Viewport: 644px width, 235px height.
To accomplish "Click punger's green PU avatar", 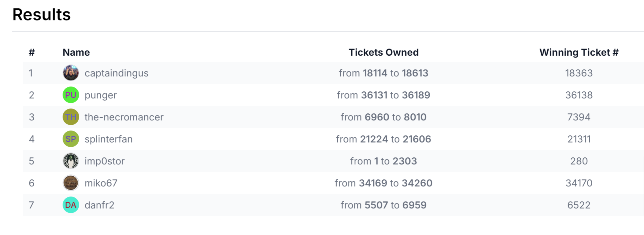I will click(x=71, y=95).
